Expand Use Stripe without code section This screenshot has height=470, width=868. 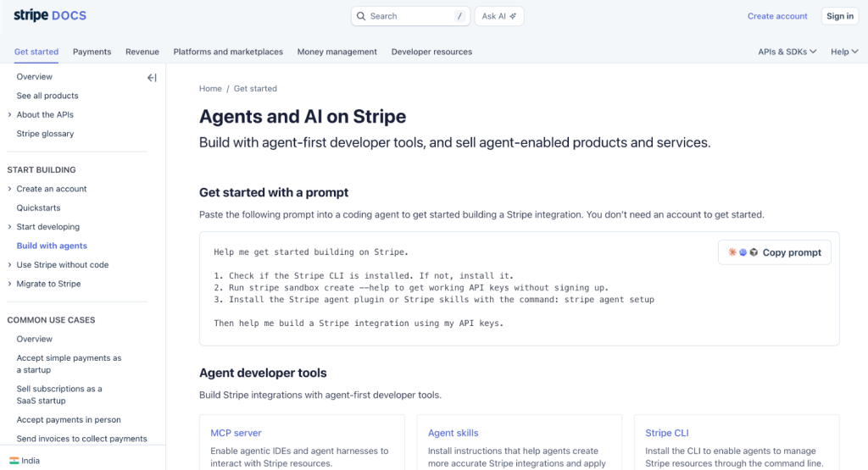[9, 265]
